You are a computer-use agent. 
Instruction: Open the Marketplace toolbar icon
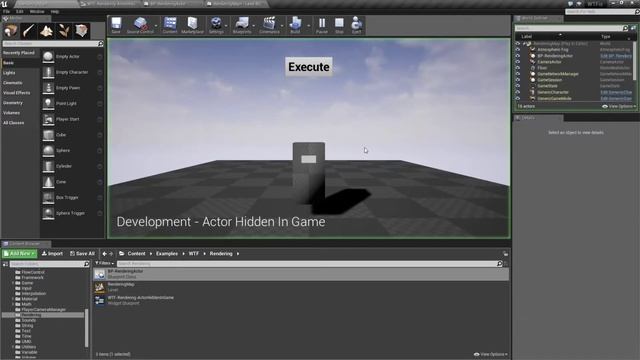(x=192, y=25)
